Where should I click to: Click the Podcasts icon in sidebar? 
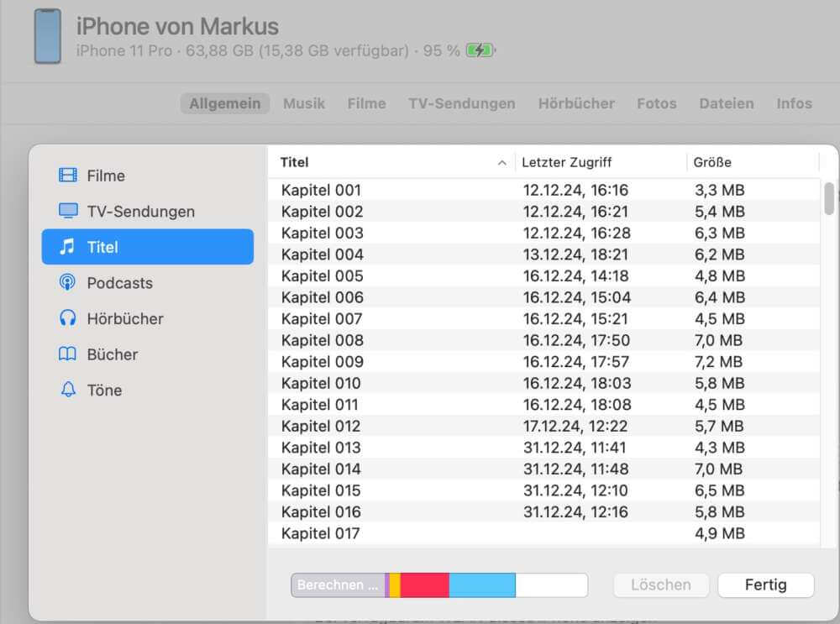pyautogui.click(x=67, y=282)
